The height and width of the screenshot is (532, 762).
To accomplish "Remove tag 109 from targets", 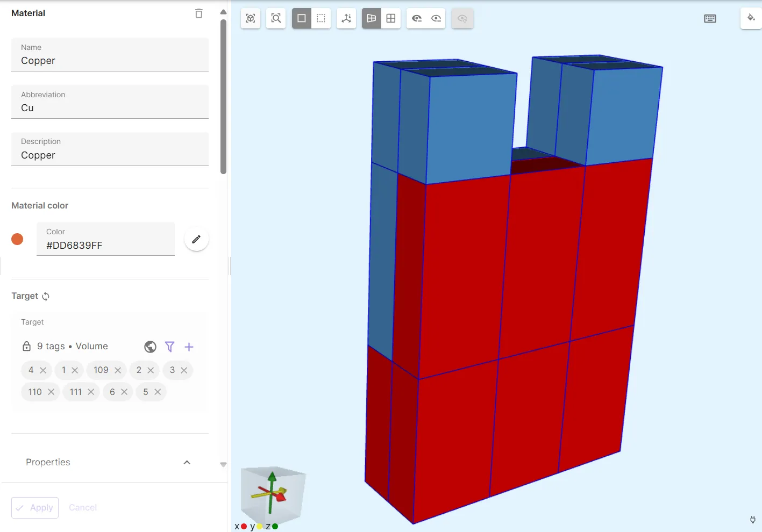I will (118, 370).
